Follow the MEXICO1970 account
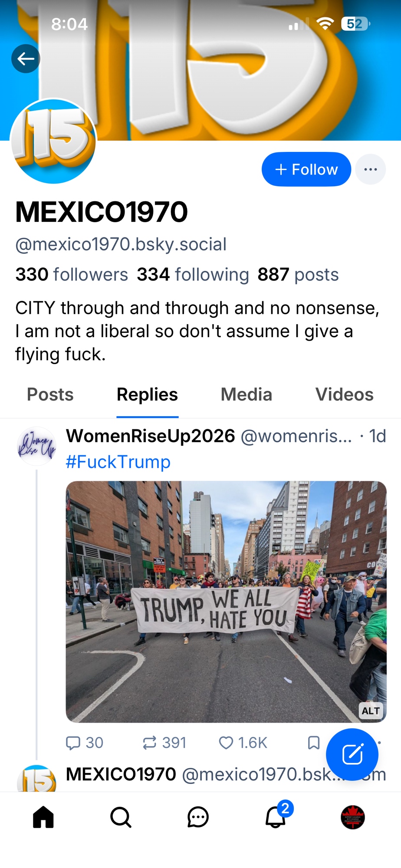Screen dimensions: 401x868 (x=306, y=169)
